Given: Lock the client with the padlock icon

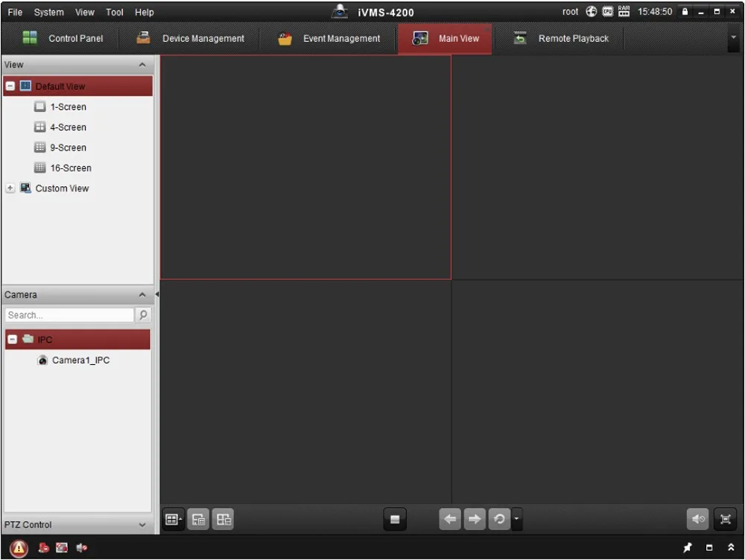Looking at the screenshot, I should click(685, 12).
